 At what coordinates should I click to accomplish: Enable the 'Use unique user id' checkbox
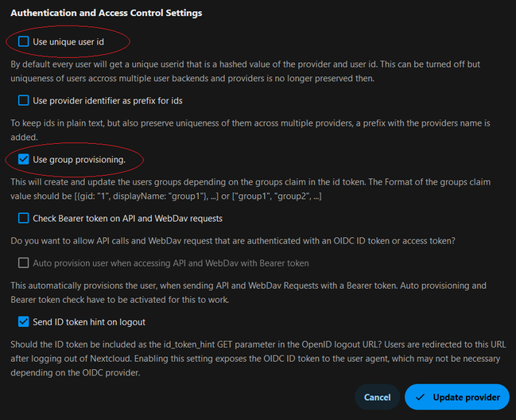23,41
